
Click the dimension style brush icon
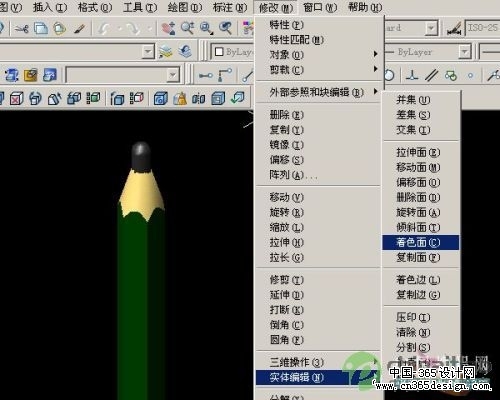pyautogui.click(x=454, y=29)
